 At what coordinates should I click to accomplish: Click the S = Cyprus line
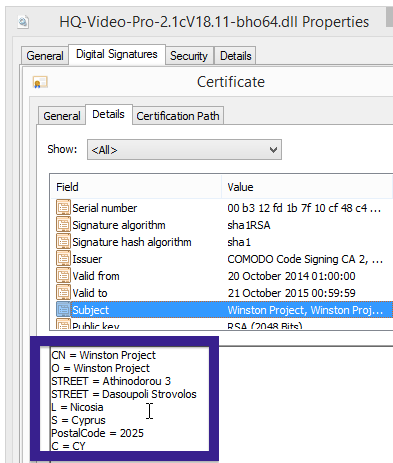(78, 420)
